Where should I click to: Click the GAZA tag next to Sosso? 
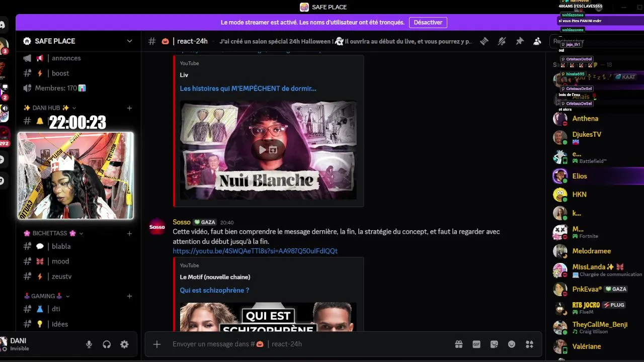[x=205, y=222]
